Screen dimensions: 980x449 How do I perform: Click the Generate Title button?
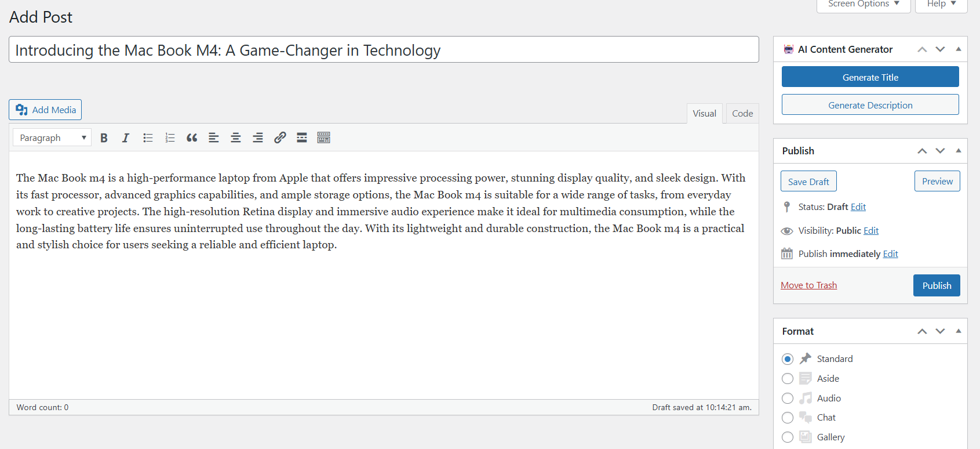click(x=870, y=77)
